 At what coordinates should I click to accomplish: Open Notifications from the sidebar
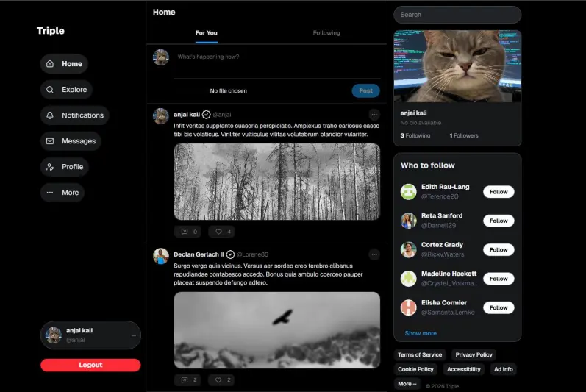pyautogui.click(x=75, y=115)
